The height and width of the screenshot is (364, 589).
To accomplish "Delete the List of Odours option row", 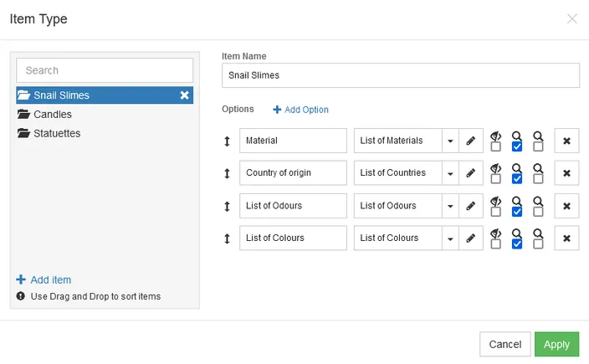I will (567, 206).
